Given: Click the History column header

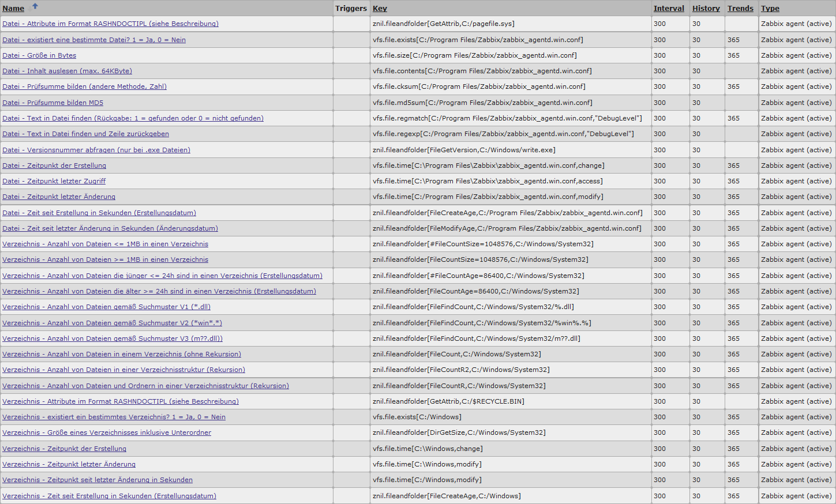Looking at the screenshot, I should coord(706,8).
